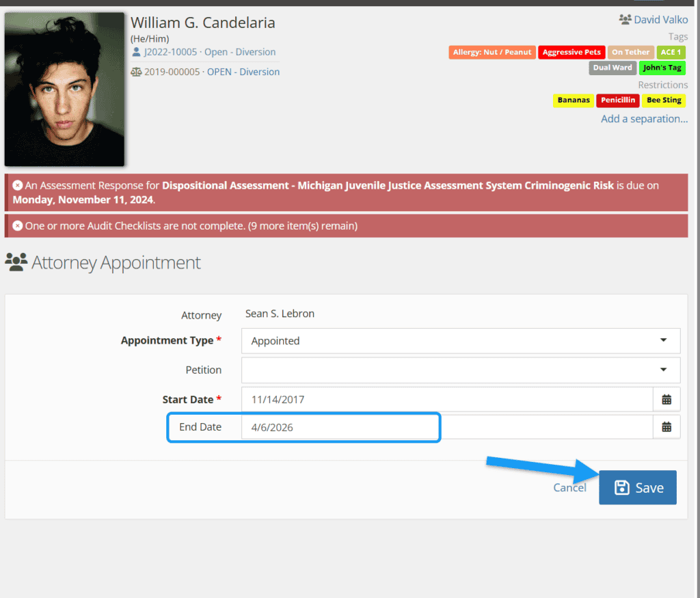Click the person icon next to J2022-10005

coord(136,52)
